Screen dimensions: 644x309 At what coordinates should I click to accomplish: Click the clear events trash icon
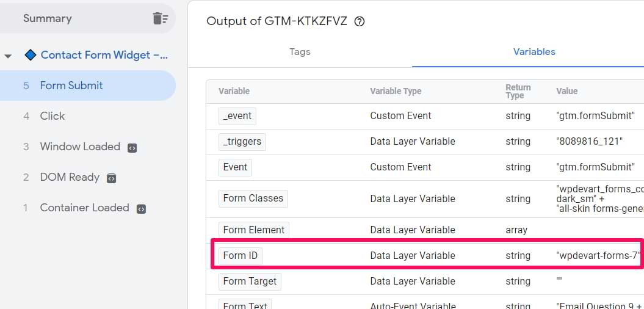[160, 18]
